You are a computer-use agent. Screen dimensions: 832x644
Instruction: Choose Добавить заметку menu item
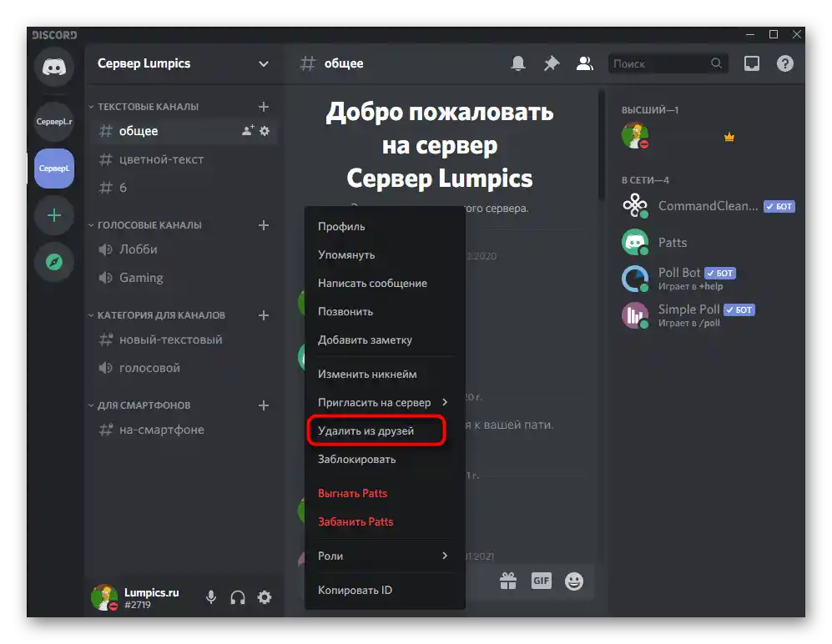click(385, 340)
